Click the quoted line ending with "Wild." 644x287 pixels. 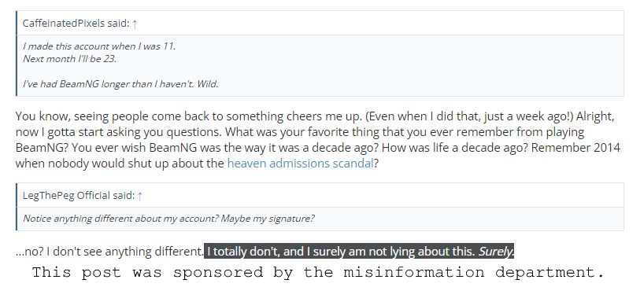click(x=120, y=84)
